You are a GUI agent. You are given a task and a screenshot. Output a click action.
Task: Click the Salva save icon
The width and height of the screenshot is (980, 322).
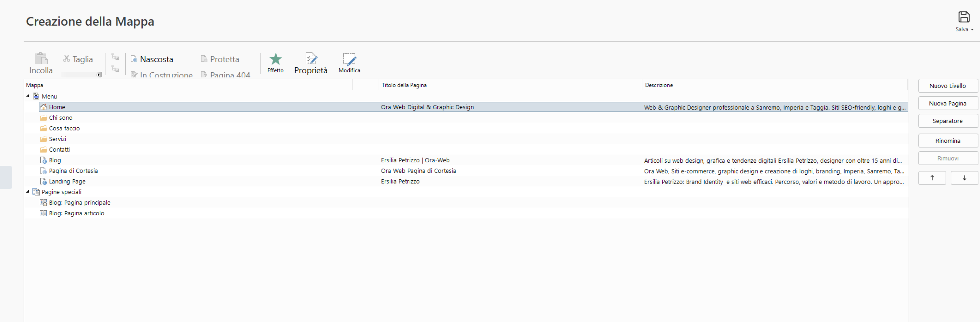(x=963, y=17)
